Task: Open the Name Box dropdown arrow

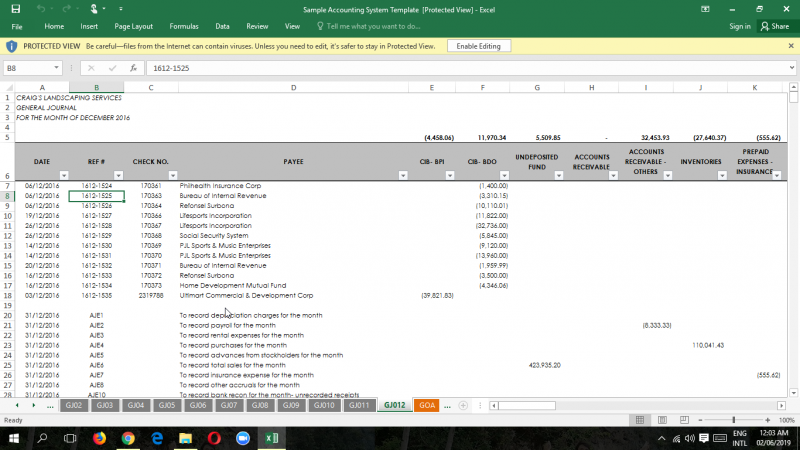Action: [57, 68]
